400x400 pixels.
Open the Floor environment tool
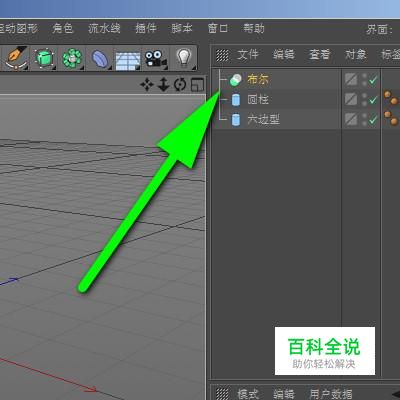coord(128,60)
